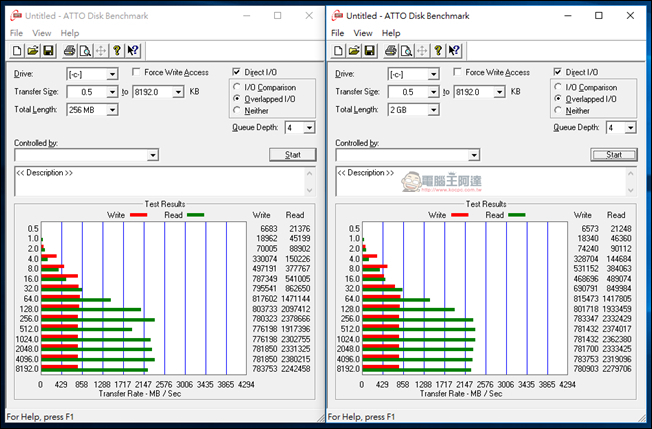
Task: Click New file icon in right window
Action: point(338,51)
